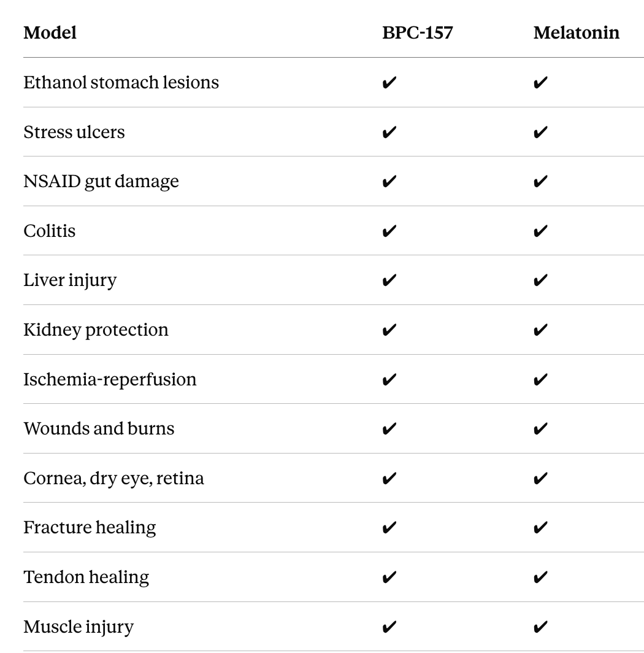Select the BPC-157 column header
This screenshot has height=653, width=644.
(418, 33)
